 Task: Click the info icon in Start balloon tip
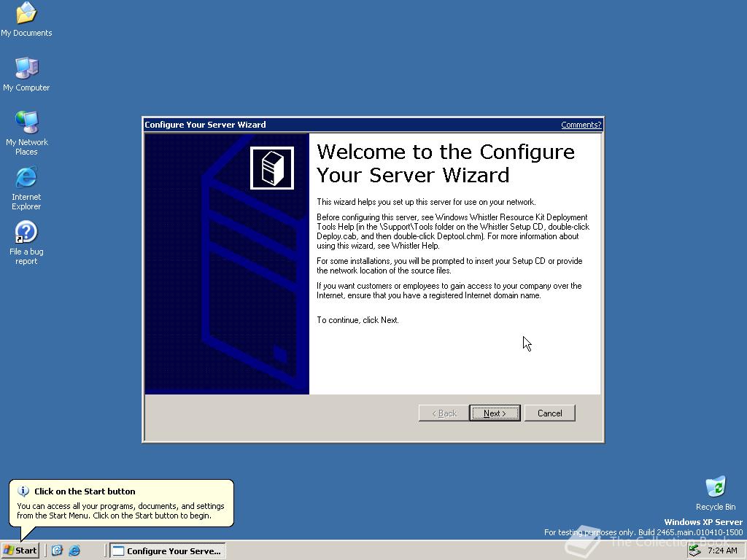click(x=23, y=491)
